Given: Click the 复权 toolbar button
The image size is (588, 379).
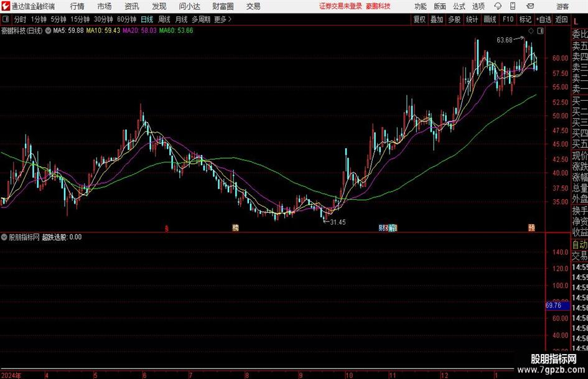Looking at the screenshot, I should tap(419, 19).
